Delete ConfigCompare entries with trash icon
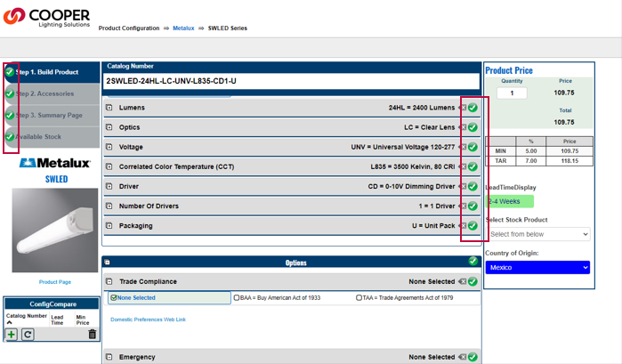The height and width of the screenshot is (364, 622). [x=92, y=335]
